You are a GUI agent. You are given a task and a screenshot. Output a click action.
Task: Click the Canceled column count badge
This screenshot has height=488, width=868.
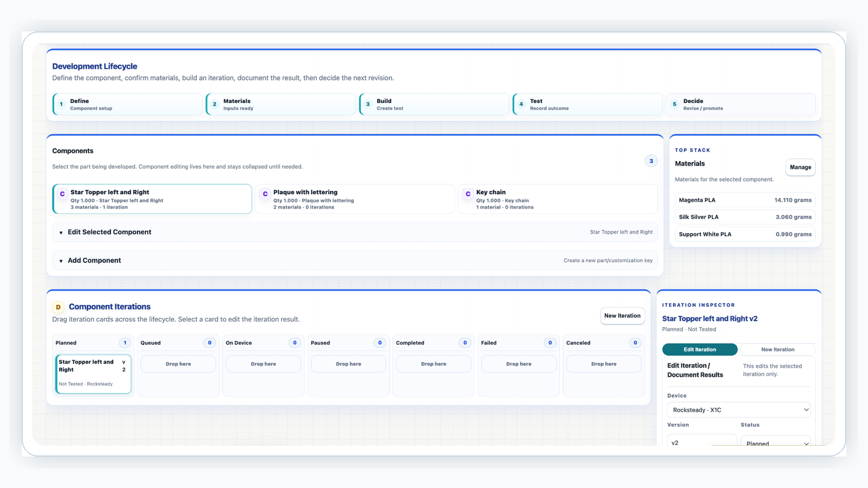tap(635, 343)
